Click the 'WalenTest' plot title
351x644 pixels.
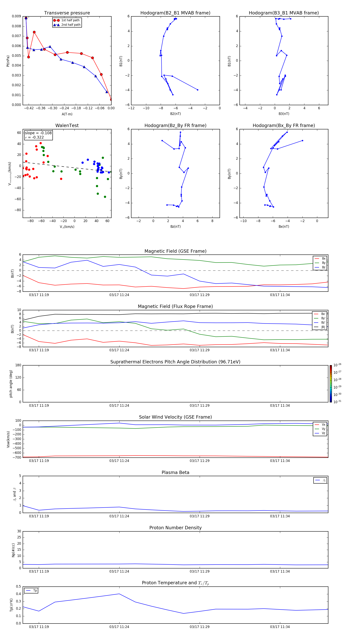click(67, 125)
